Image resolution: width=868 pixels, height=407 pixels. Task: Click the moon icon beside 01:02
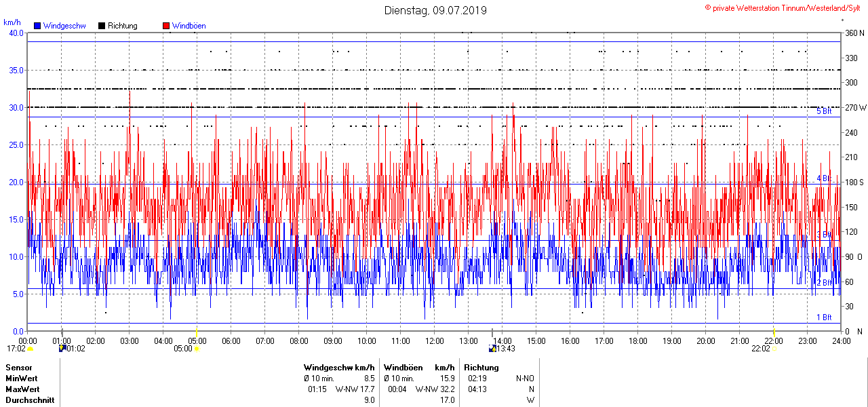[62, 349]
